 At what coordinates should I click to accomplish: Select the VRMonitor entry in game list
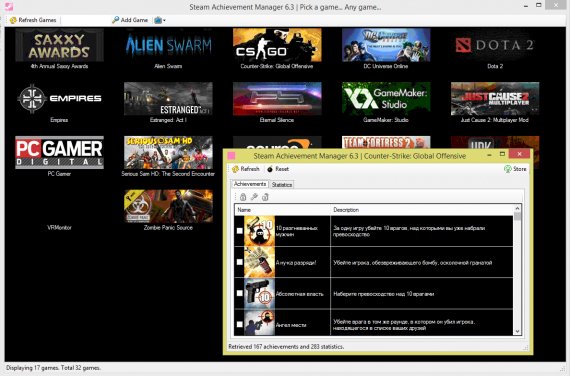pyautogui.click(x=59, y=228)
